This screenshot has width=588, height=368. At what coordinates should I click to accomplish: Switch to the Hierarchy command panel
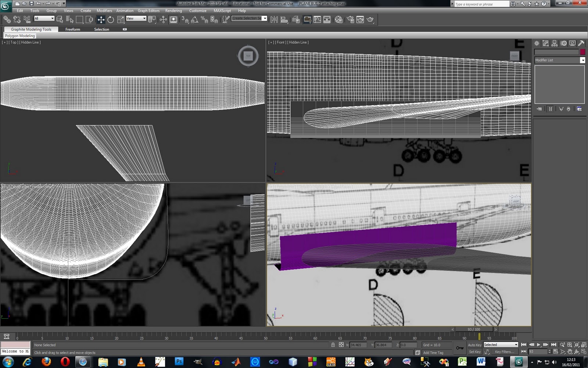pyautogui.click(x=554, y=43)
